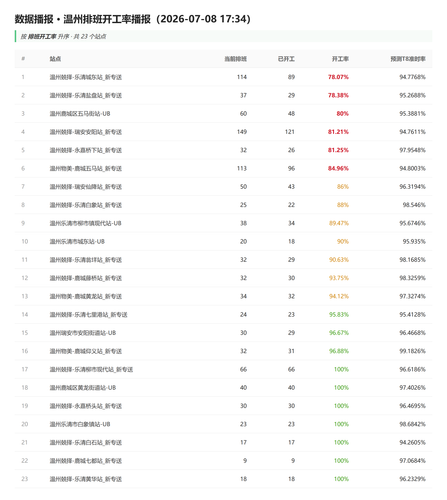Screen dimensions: 447x500
Task: Click the 当前排班 column header
Action: (x=236, y=59)
